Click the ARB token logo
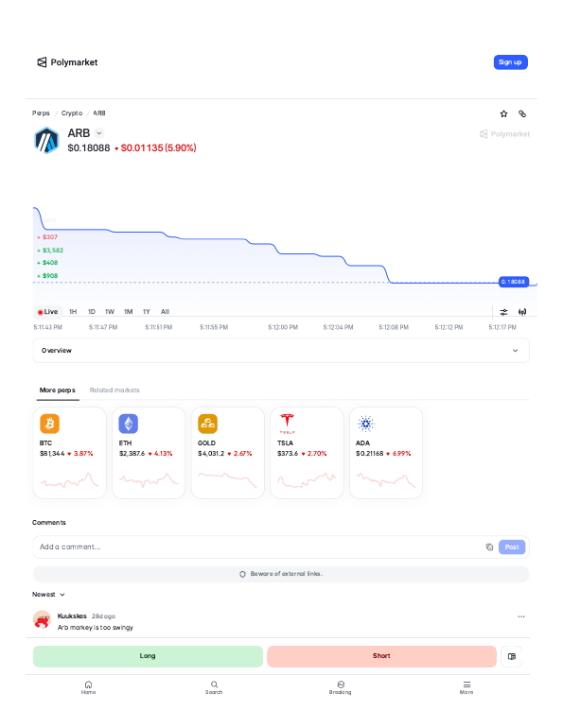 click(46, 140)
